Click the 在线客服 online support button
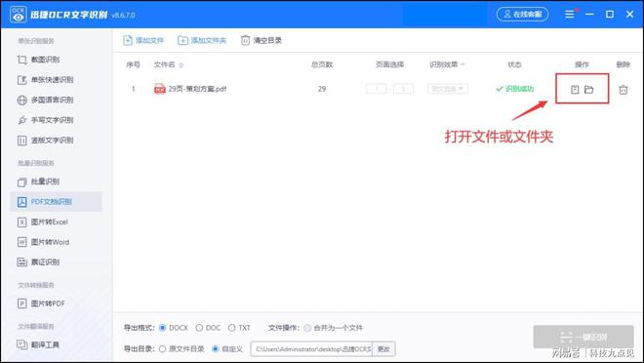The image size is (644, 363). (x=522, y=14)
